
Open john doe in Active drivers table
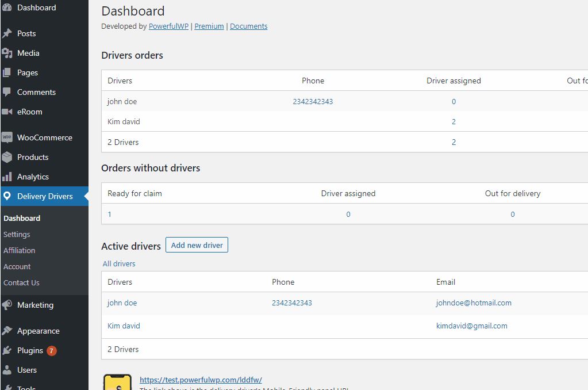(x=122, y=303)
